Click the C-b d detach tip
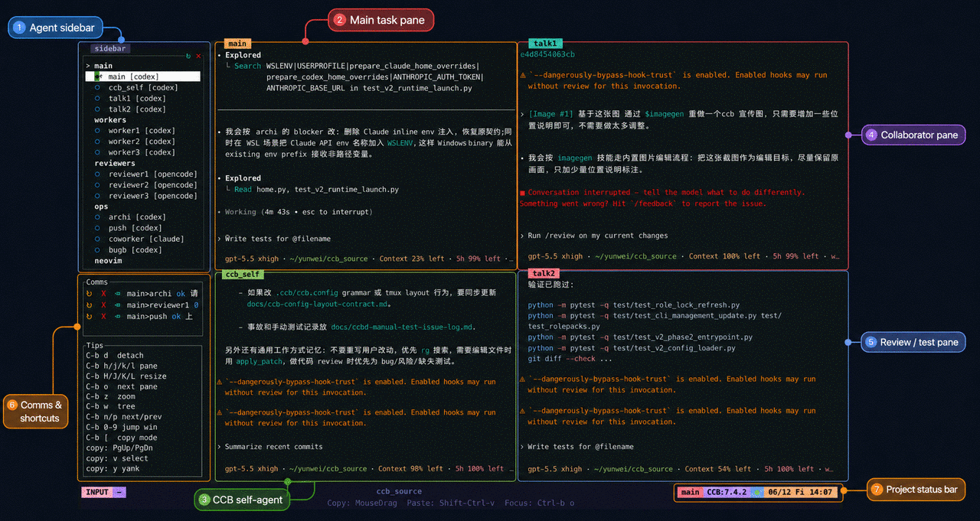Screen dimensions: 980x521 pos(114,356)
